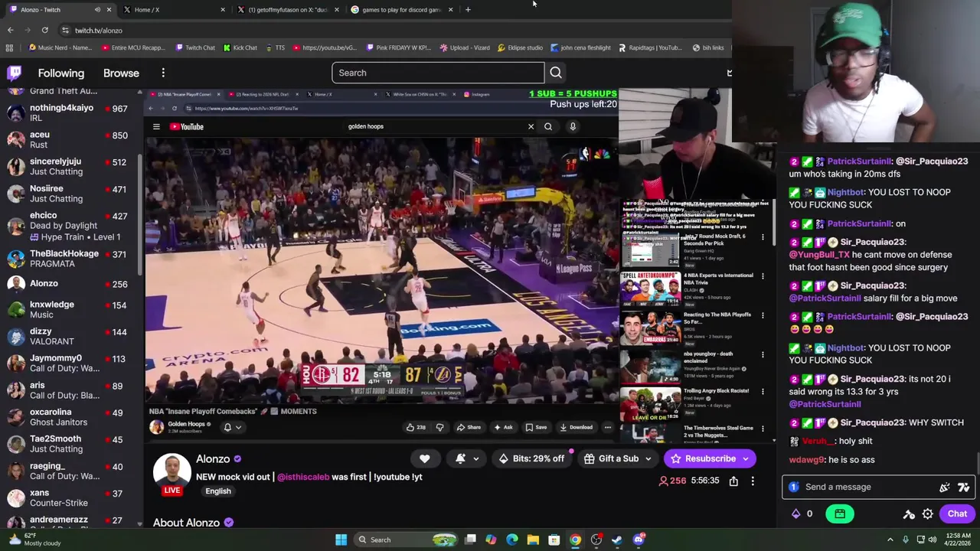Switch to games to play for discord tab
The height and width of the screenshot is (551, 980).
[x=401, y=10]
